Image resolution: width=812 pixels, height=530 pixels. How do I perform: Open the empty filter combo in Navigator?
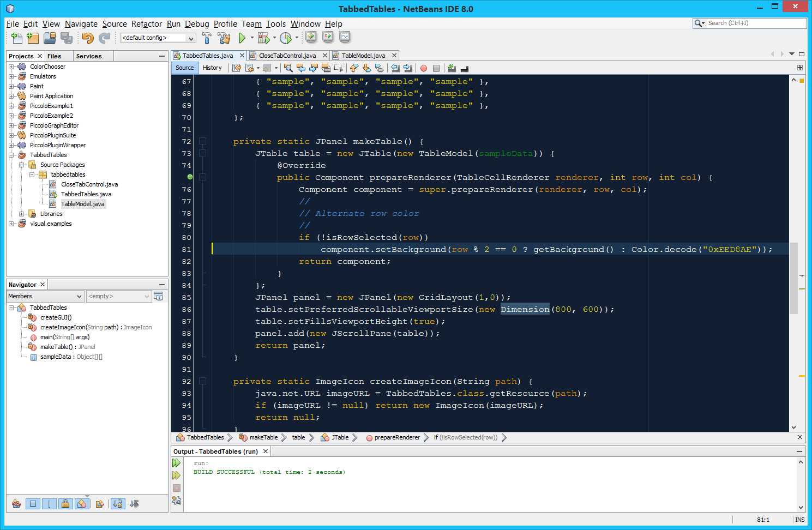click(118, 296)
